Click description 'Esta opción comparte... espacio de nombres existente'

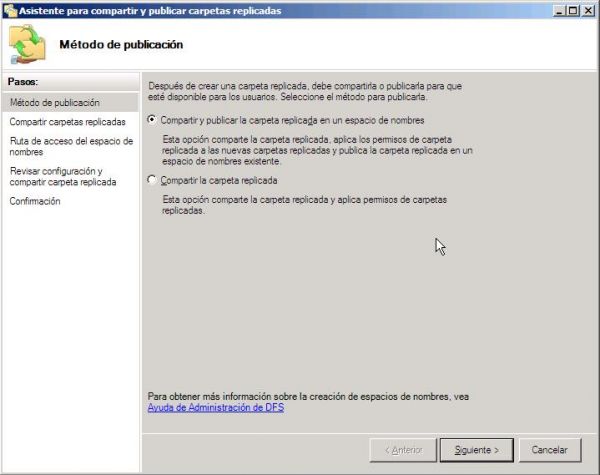tap(318, 150)
